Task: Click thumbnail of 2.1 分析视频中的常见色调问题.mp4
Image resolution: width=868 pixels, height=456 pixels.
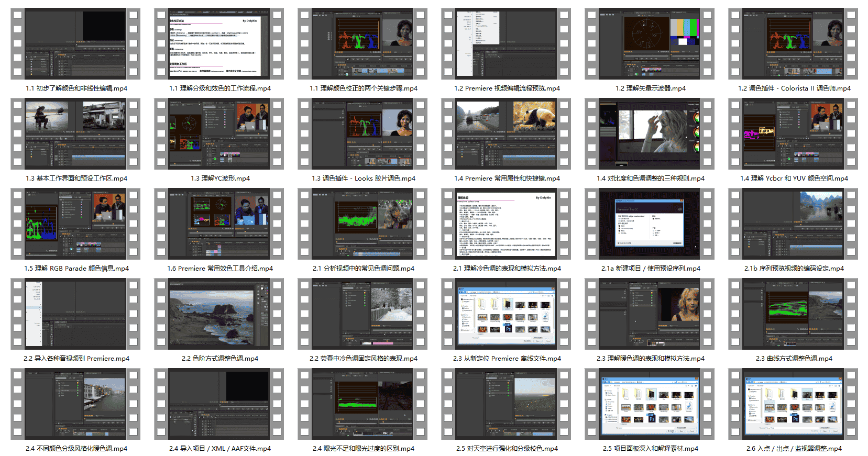Action: tap(362, 224)
